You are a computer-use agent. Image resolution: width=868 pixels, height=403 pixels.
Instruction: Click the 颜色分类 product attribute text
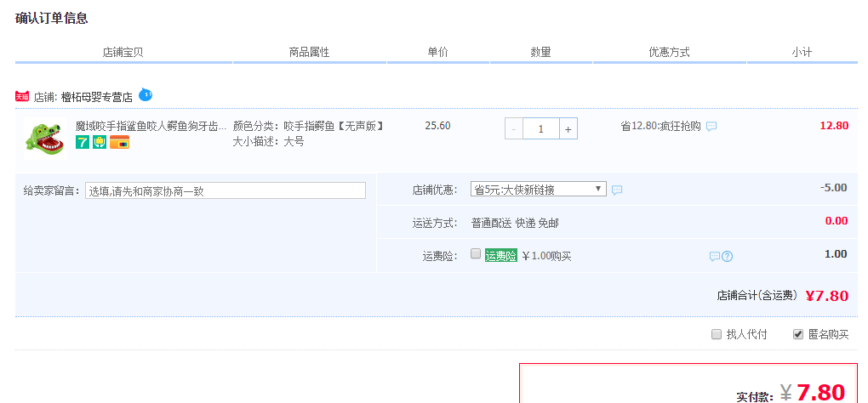tap(308, 126)
